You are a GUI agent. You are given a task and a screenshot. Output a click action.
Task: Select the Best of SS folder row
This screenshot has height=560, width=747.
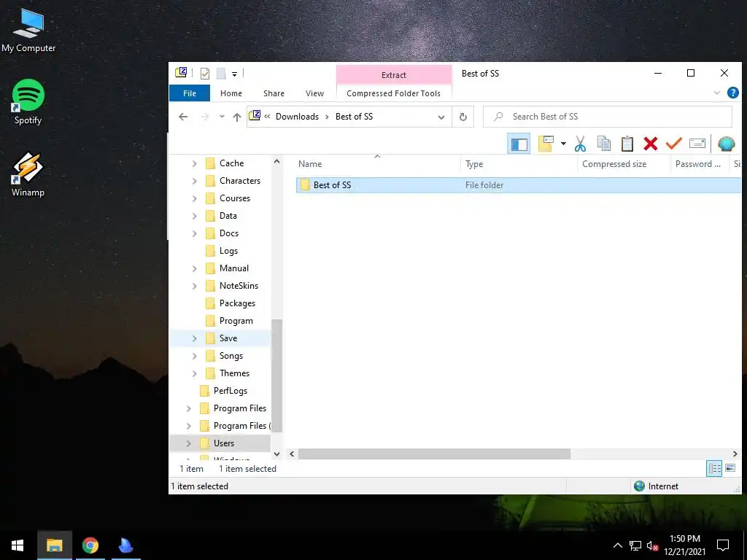[x=518, y=185]
